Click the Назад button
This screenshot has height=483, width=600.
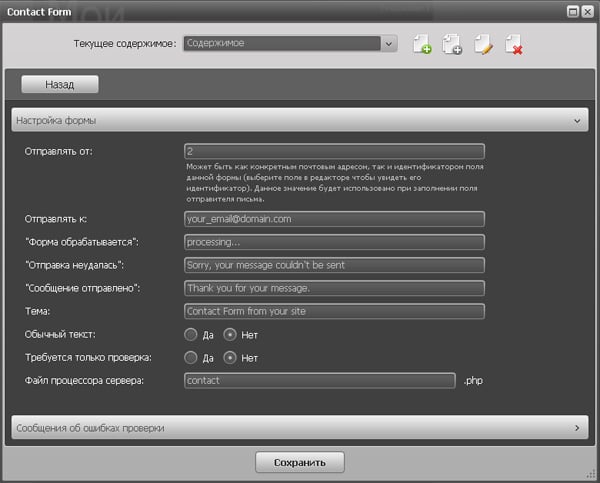pyautogui.click(x=59, y=85)
